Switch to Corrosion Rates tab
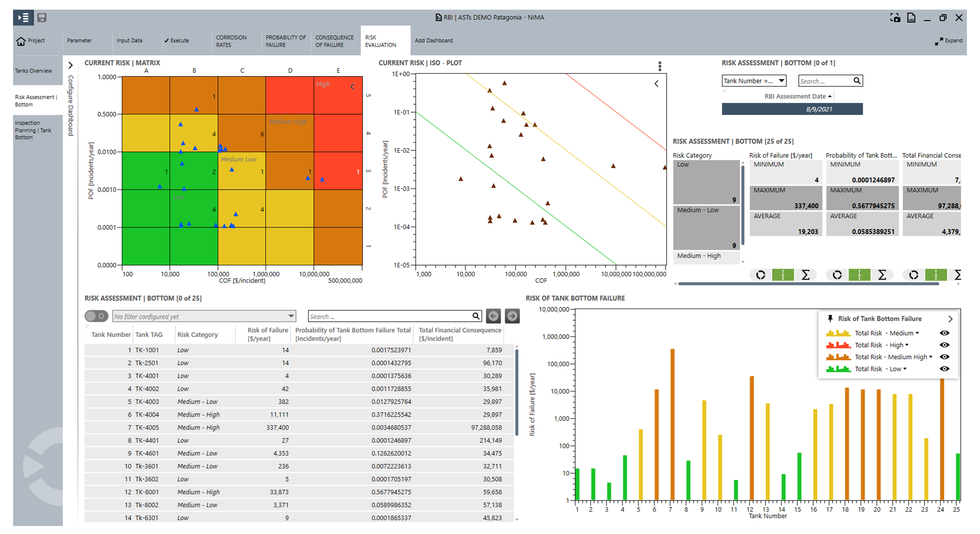Screen dimensions: 980x534 click(x=231, y=41)
